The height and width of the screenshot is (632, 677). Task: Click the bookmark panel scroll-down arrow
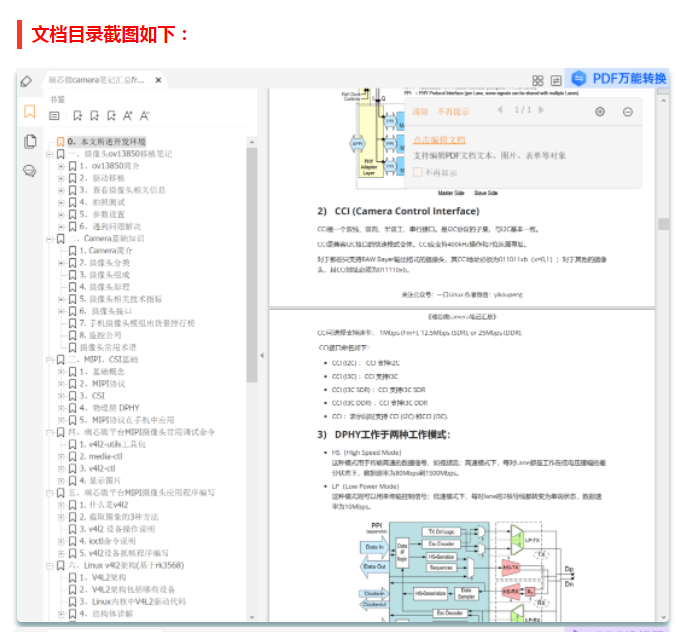[x=252, y=617]
